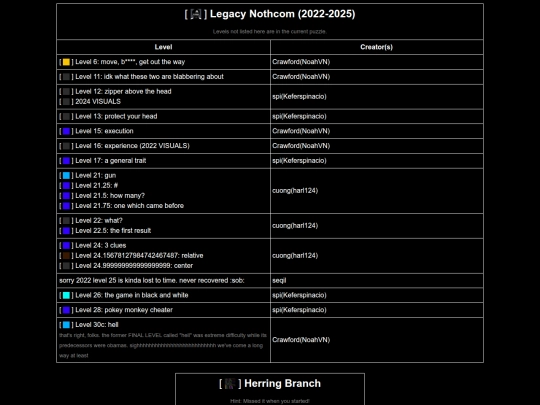The height and width of the screenshot is (405, 540).
Task: Open Level 21: gun
Action: [96, 176]
